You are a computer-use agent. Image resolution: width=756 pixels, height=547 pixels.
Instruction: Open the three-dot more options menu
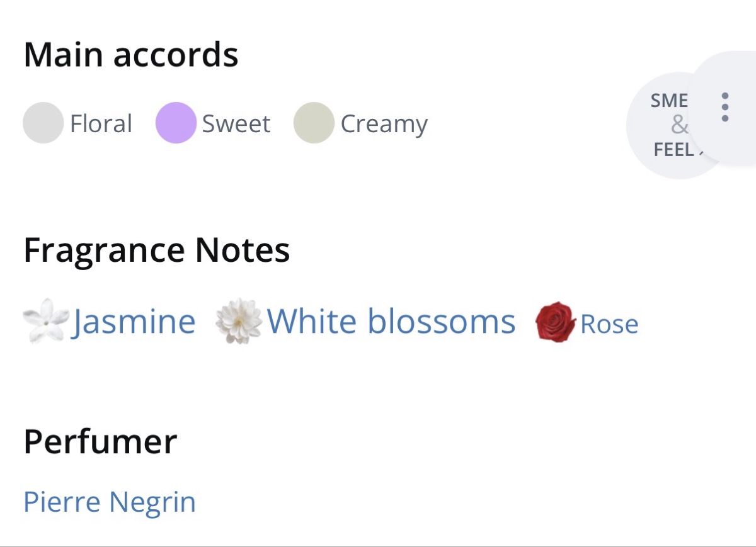coord(725,107)
